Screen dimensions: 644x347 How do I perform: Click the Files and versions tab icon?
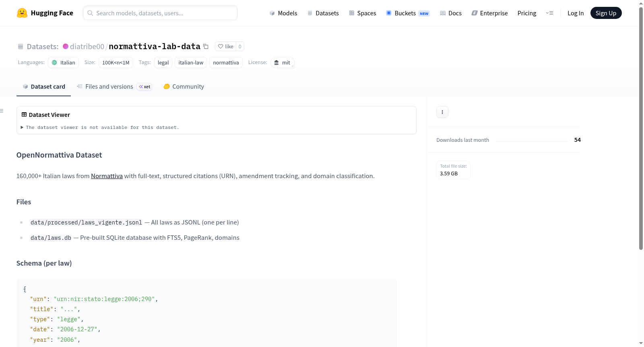(80, 86)
